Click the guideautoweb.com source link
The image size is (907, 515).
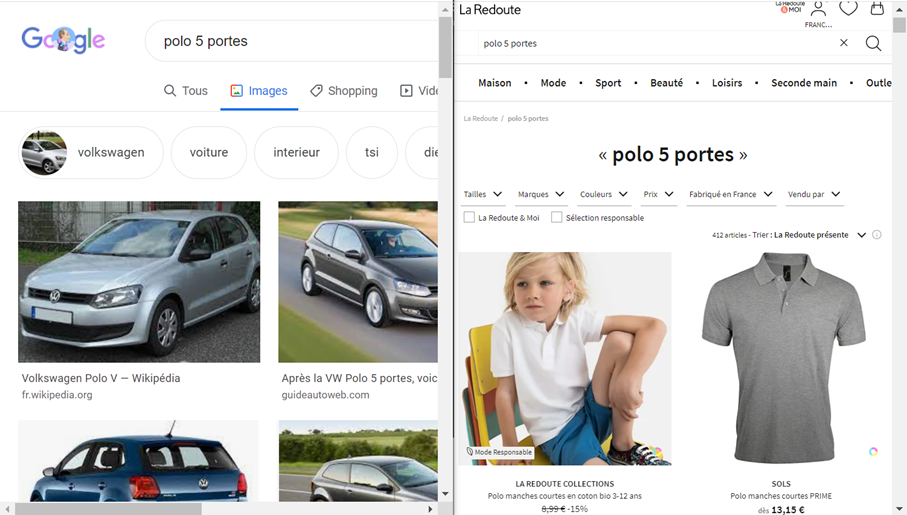325,395
